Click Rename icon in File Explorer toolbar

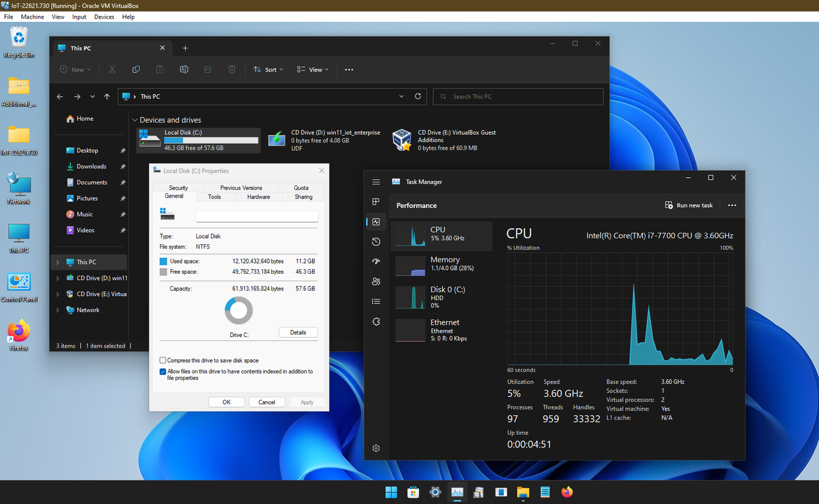pyautogui.click(x=184, y=69)
